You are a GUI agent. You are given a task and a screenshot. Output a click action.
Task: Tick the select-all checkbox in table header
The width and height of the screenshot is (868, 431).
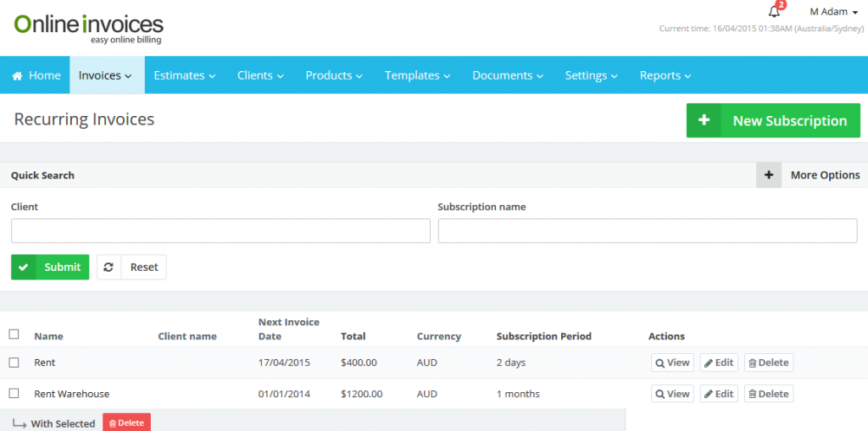pyautogui.click(x=14, y=334)
